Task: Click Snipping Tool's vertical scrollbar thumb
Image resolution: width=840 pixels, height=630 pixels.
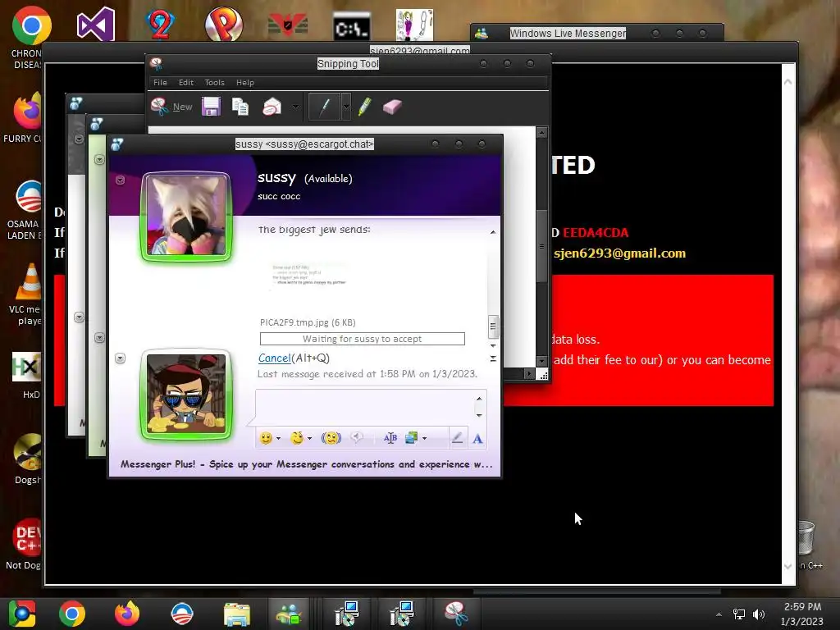Action: [x=541, y=246]
